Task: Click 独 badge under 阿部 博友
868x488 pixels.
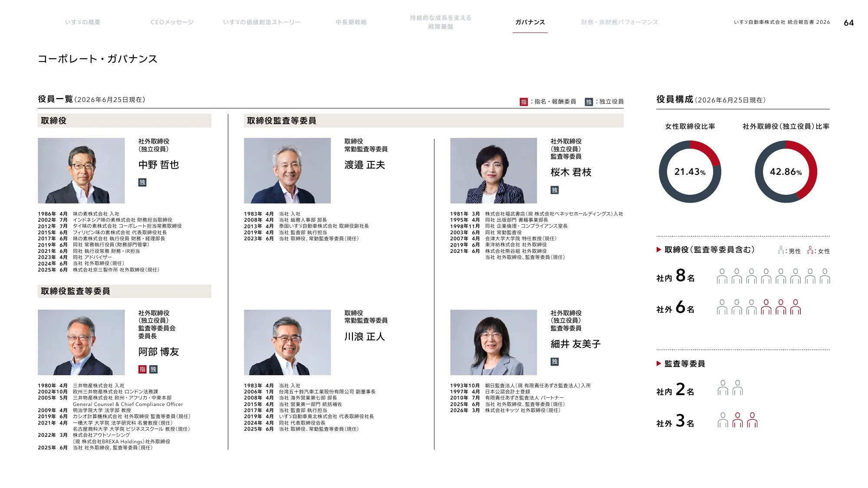Action: point(153,369)
